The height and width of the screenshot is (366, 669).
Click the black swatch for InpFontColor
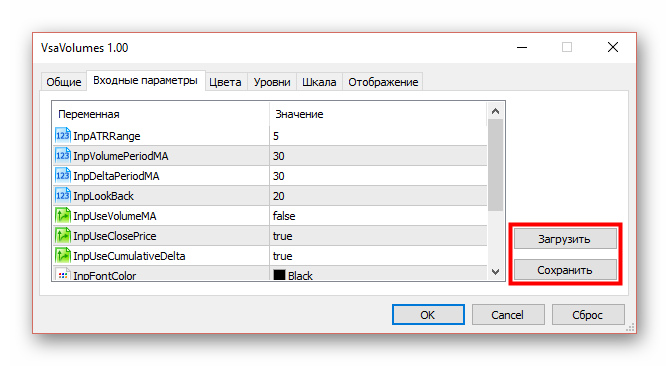point(279,275)
